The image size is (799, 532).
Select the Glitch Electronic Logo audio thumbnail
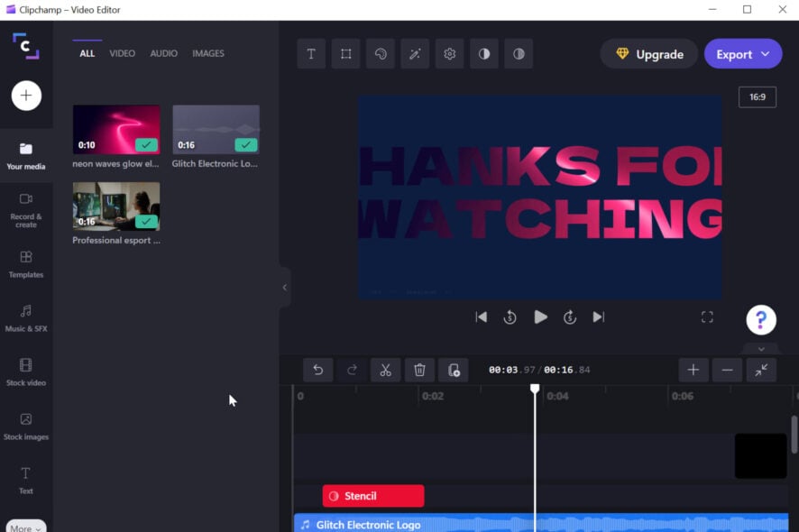pyautogui.click(x=216, y=130)
